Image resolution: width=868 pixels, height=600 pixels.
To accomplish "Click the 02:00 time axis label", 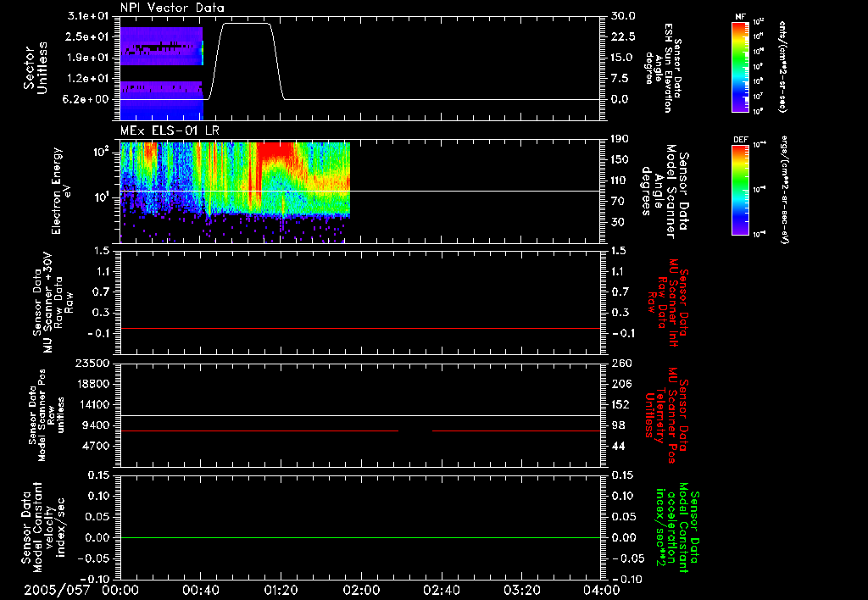I will [x=361, y=590].
